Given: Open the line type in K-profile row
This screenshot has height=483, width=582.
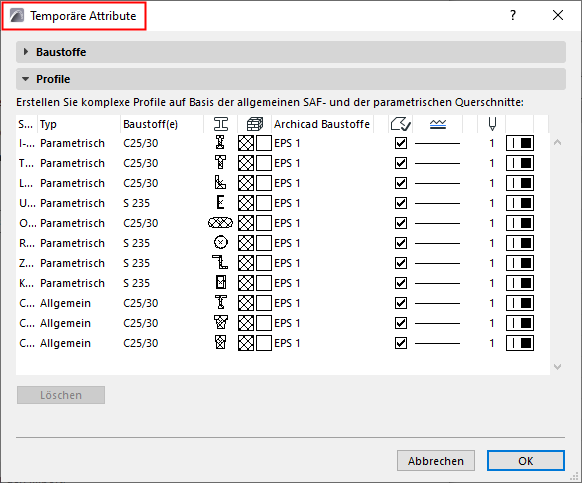Looking at the screenshot, I should pyautogui.click(x=437, y=284).
